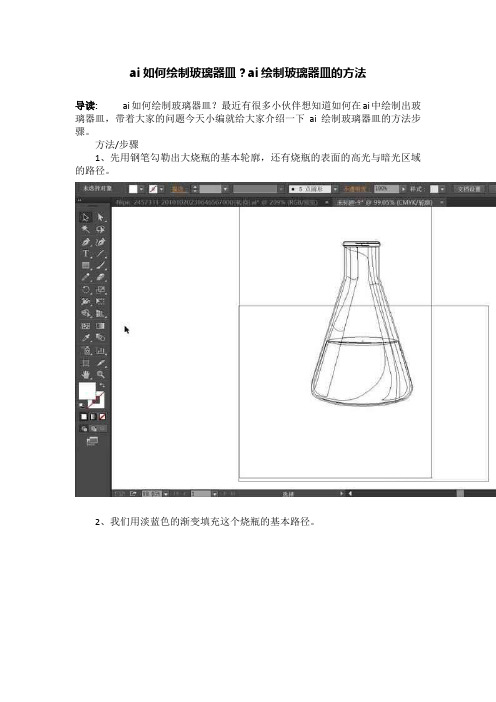Open the graphic style dropdown
The width and height of the screenshot is (496, 702).
[442, 189]
